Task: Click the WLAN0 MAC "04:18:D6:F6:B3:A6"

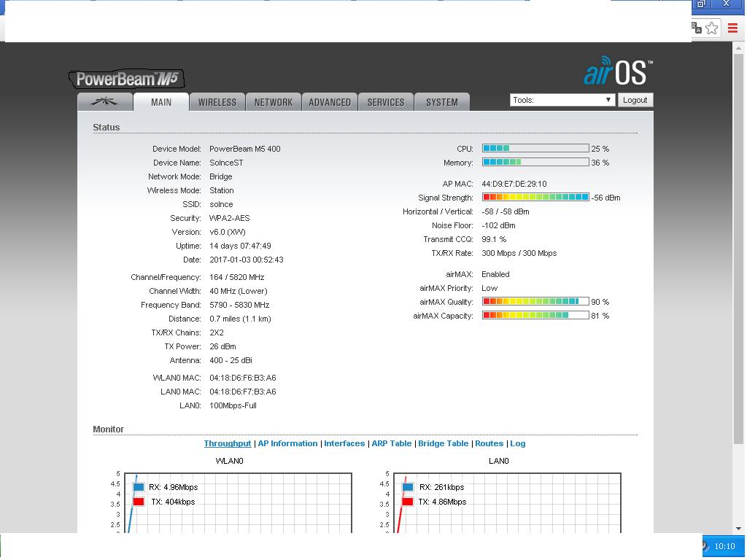Action: click(x=242, y=378)
